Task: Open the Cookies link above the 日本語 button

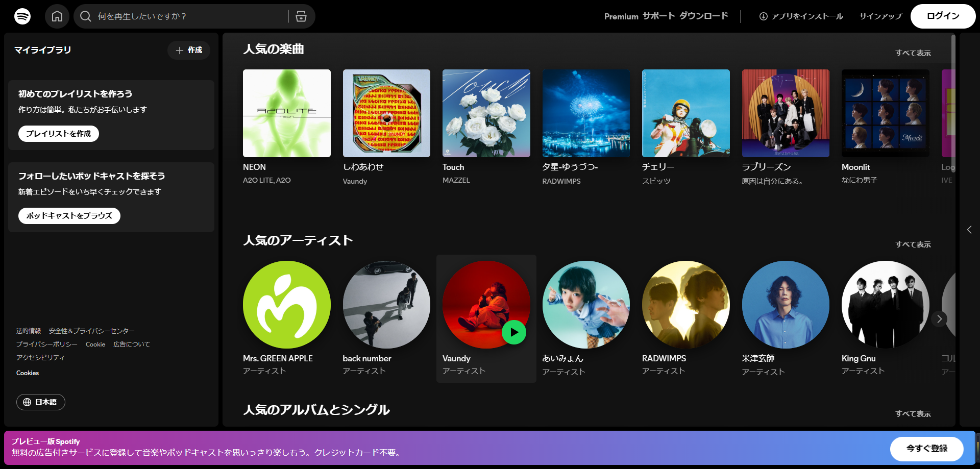Action: point(28,373)
